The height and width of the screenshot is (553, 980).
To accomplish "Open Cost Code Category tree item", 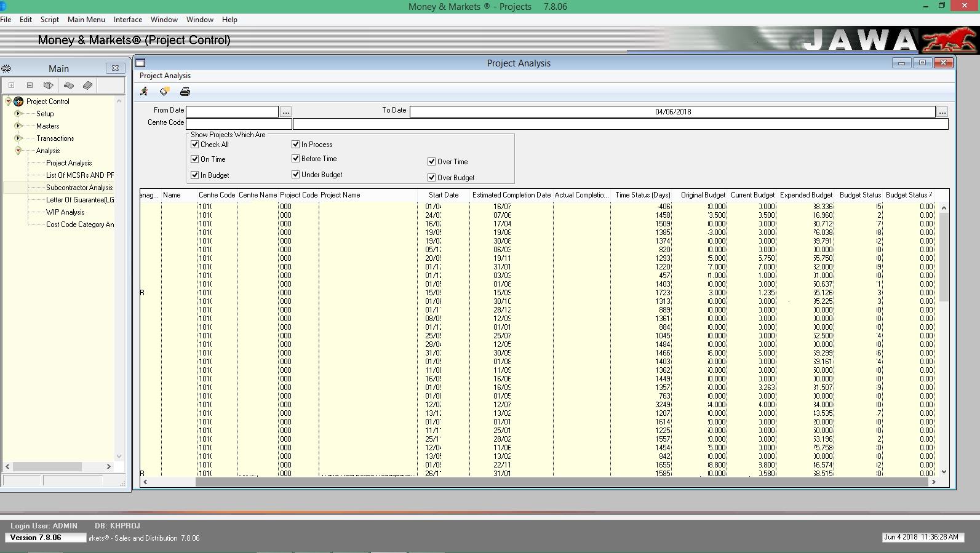I will coord(80,225).
